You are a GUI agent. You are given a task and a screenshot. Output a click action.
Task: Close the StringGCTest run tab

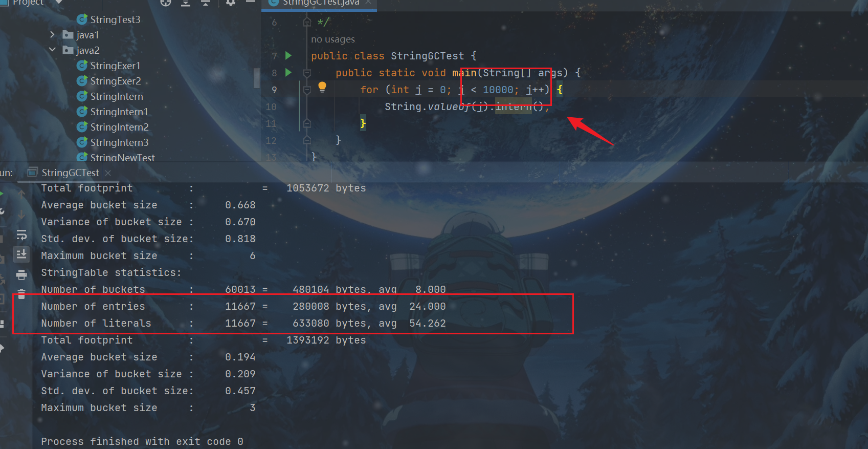click(x=108, y=173)
